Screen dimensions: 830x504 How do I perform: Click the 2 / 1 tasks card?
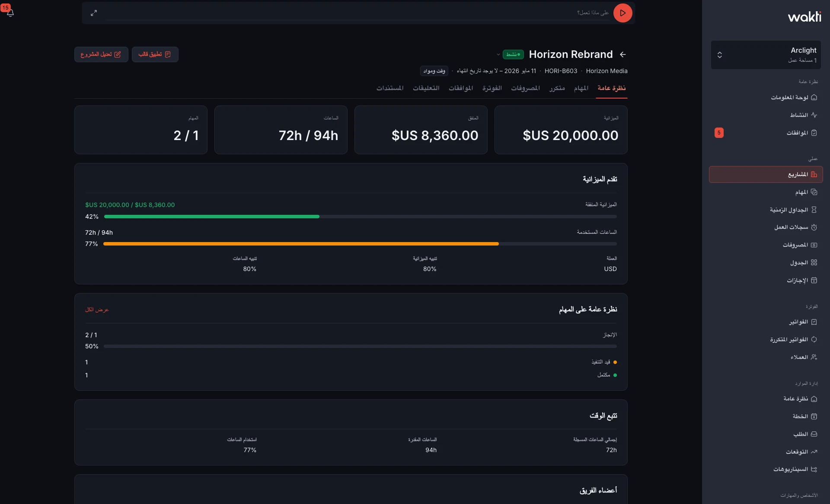[x=140, y=130]
